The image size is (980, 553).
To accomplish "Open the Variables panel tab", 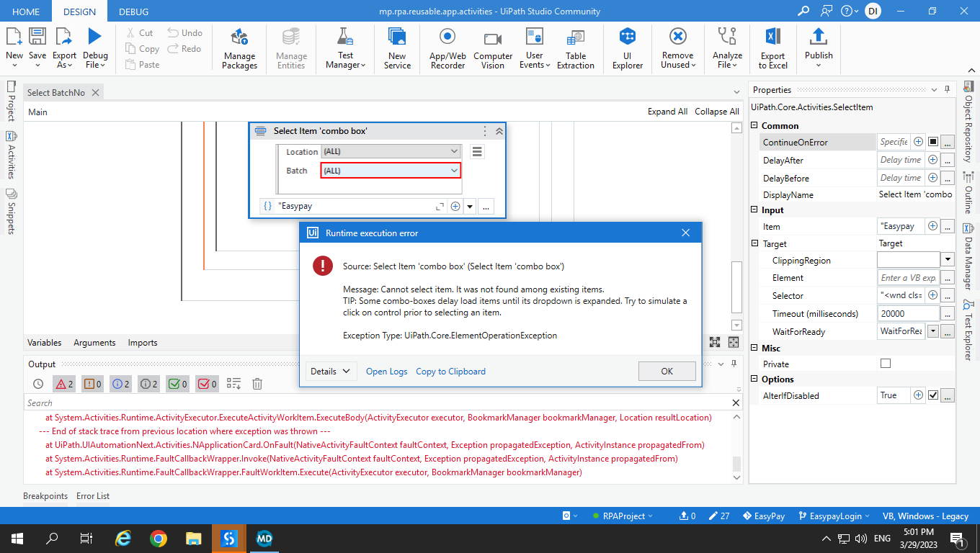I will [45, 343].
